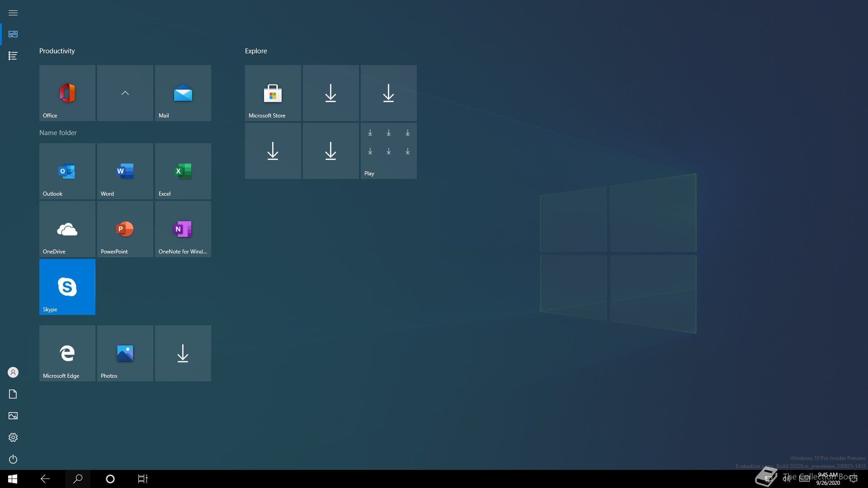Launch PowerPoint tile
This screenshot has height=488, width=868.
point(125,229)
